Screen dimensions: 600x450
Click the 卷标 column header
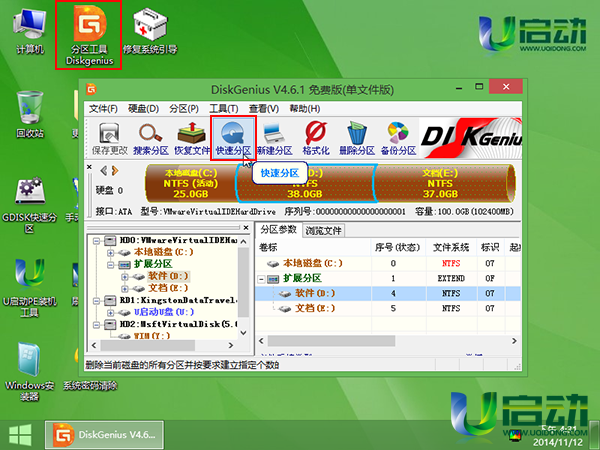tap(313, 248)
